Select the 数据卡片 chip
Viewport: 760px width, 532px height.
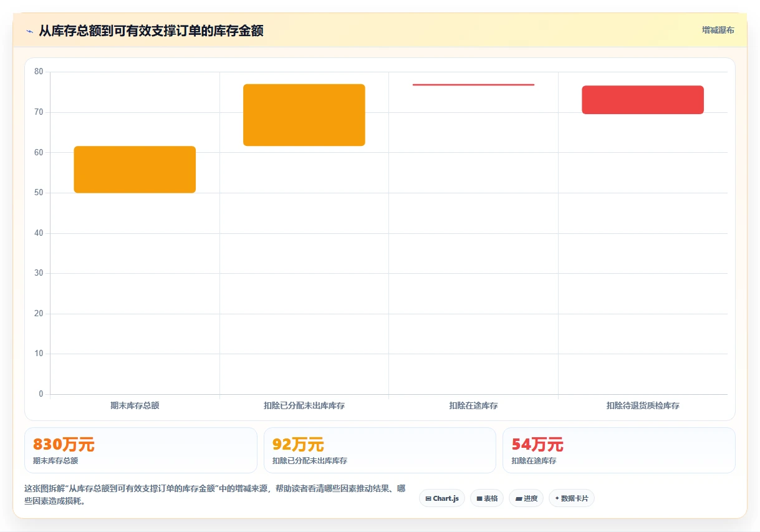[x=572, y=498]
